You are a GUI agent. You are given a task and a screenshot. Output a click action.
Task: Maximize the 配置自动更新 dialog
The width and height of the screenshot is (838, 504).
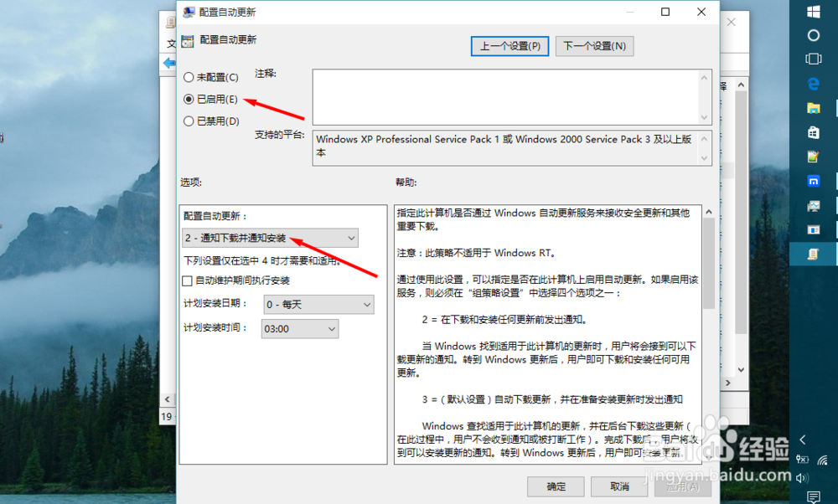(665, 12)
